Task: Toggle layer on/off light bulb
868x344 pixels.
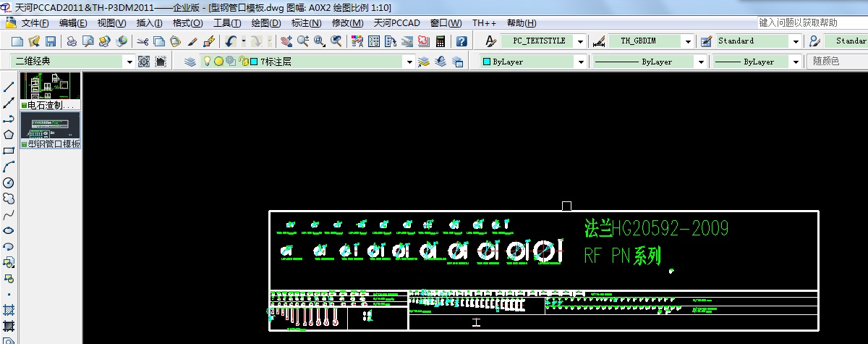Action: (x=207, y=62)
